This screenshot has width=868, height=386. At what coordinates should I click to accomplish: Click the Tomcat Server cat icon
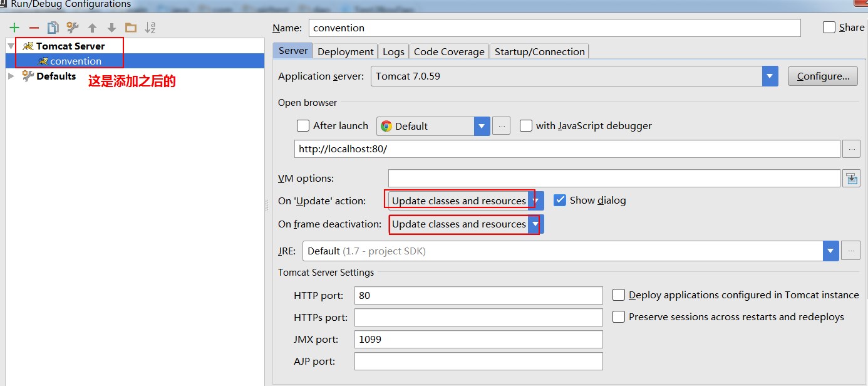(28, 46)
